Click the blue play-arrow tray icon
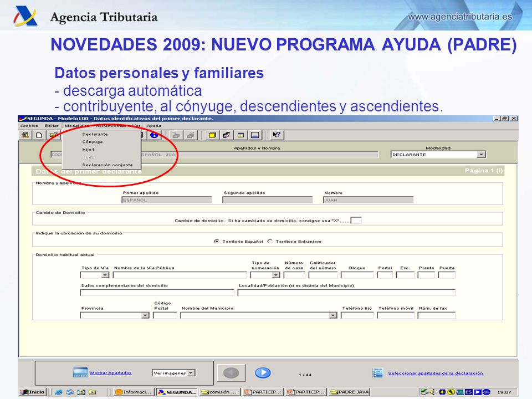The height and width of the screenshot is (399, 532). click(x=477, y=392)
